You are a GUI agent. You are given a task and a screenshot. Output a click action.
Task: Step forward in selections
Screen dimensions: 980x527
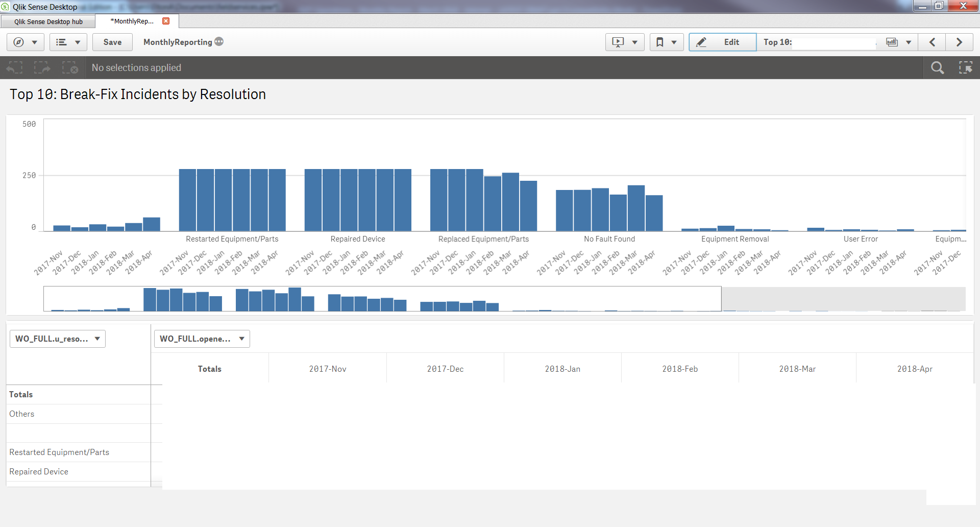[42, 68]
